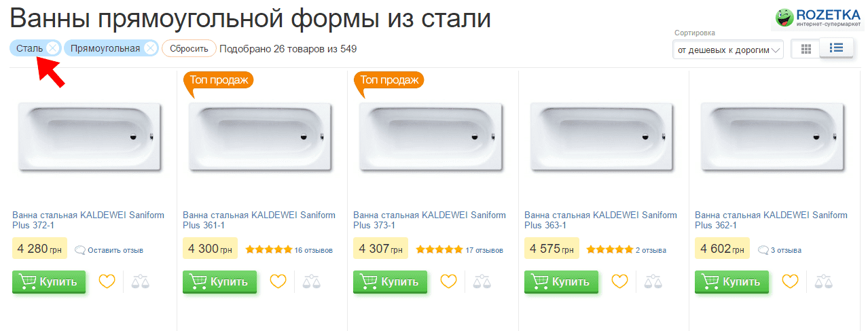Viewport: 868px width, 331px height.
Task: Open the 16 отзывов reviews link
Action: pyautogui.click(x=313, y=250)
